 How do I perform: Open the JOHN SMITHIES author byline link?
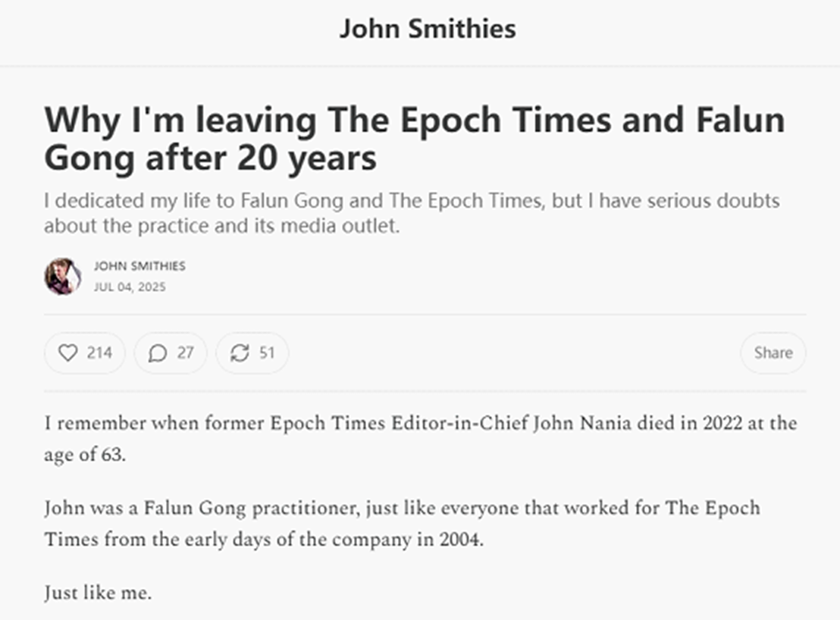click(x=139, y=266)
